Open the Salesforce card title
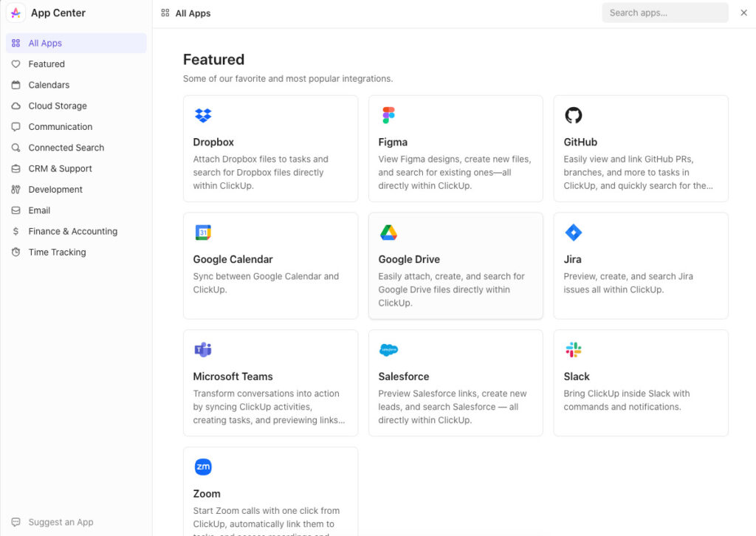The image size is (756, 536). click(x=404, y=377)
